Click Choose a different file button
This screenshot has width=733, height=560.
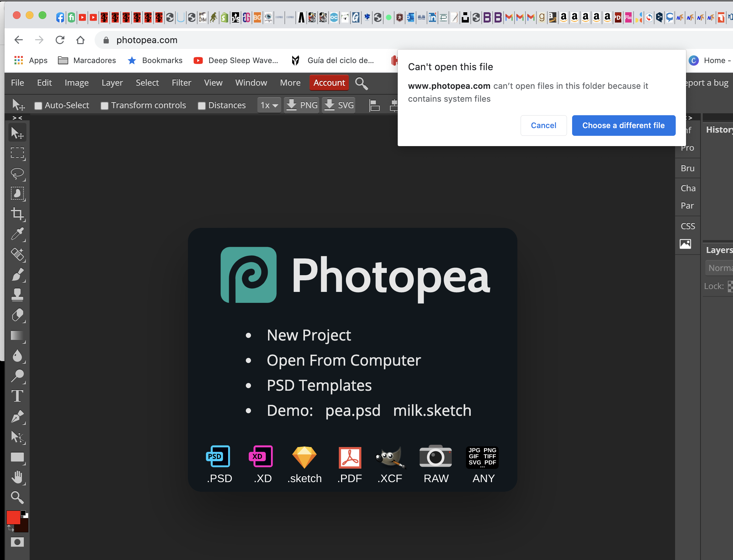[x=623, y=125]
